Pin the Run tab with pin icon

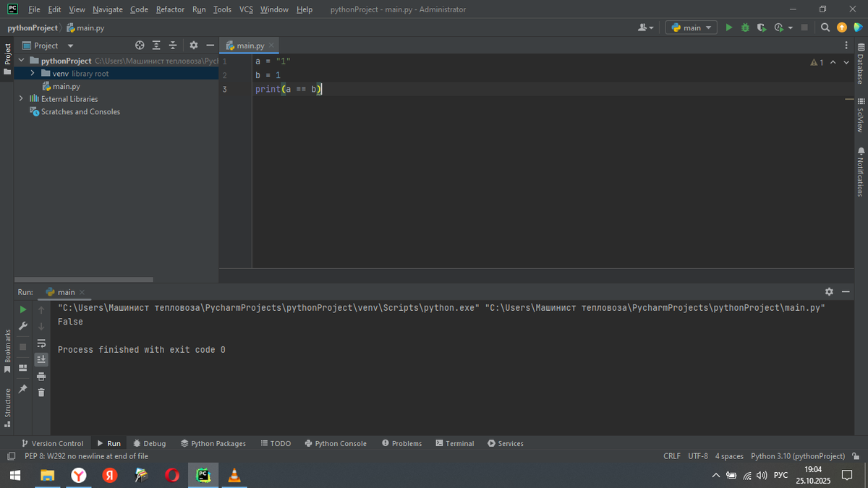click(23, 389)
